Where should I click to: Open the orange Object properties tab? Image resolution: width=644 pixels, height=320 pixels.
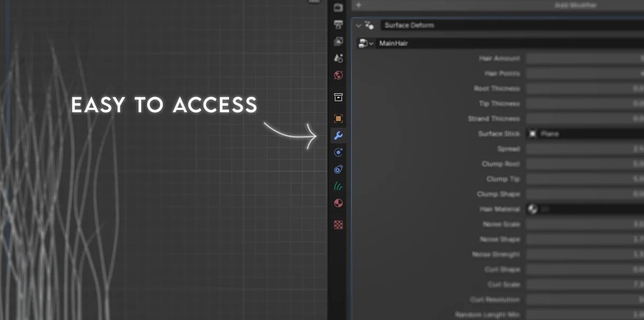[338, 119]
